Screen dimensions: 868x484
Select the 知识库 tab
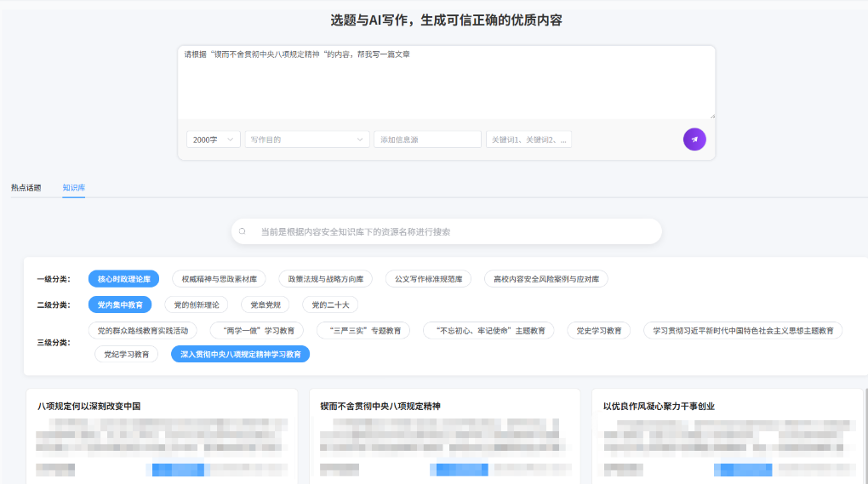(x=73, y=187)
